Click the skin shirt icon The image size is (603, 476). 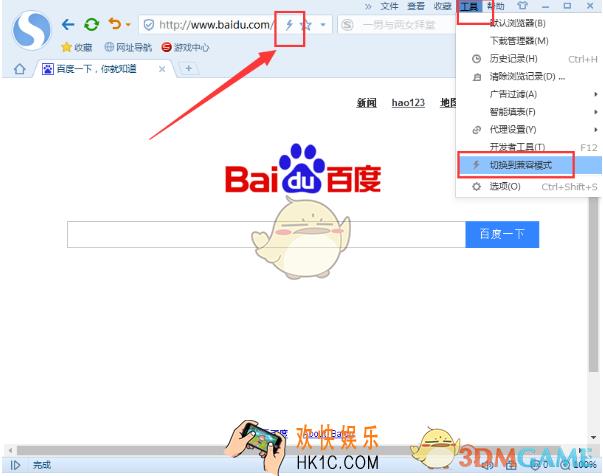click(522, 6)
